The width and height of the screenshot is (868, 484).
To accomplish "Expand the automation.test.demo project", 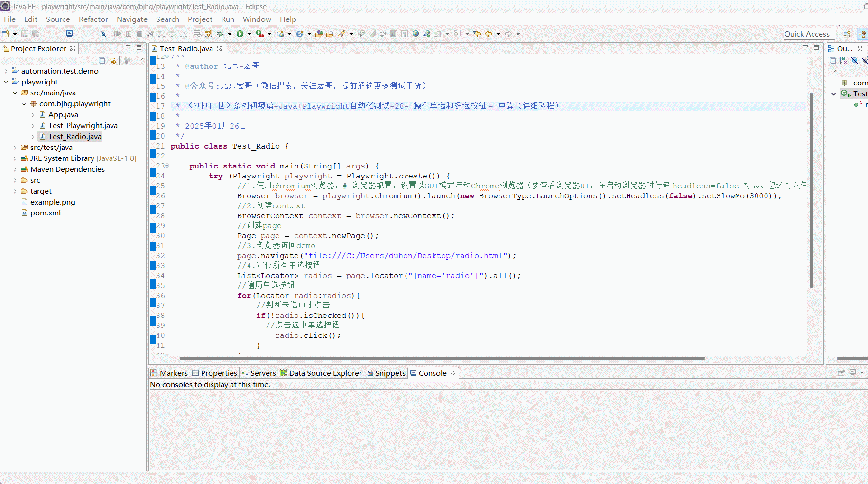I will coord(6,71).
